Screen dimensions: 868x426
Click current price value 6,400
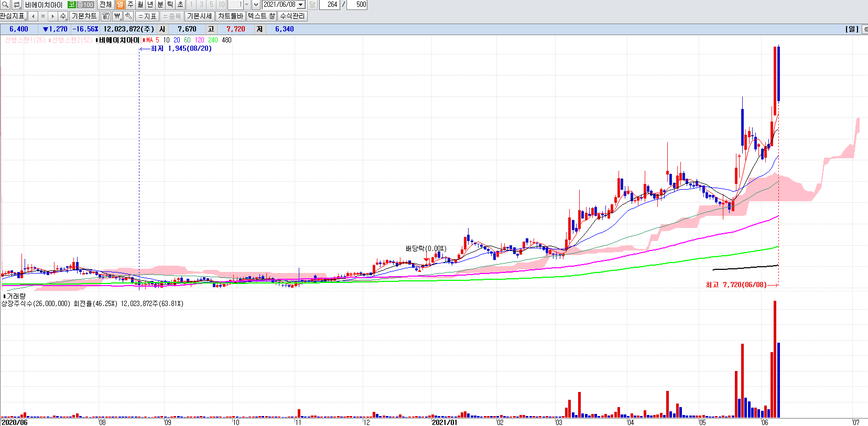19,29
